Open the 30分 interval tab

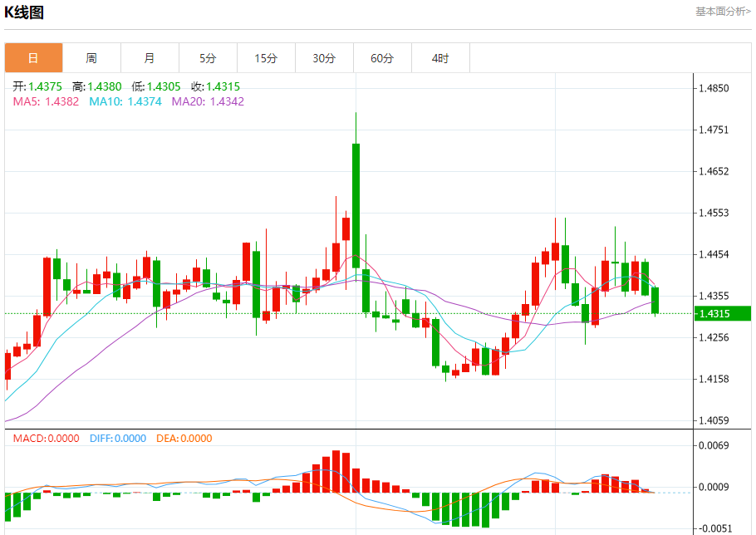(324, 58)
